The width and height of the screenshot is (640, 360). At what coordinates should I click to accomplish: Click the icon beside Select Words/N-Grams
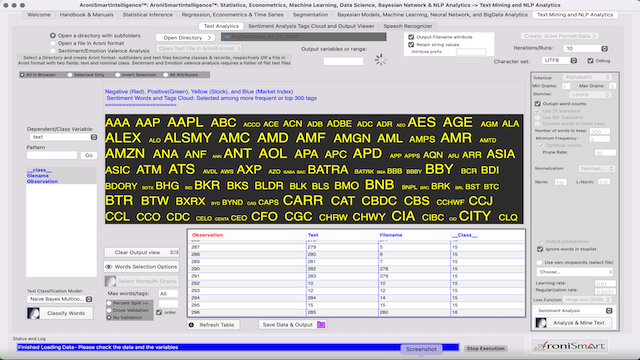[x=110, y=281]
